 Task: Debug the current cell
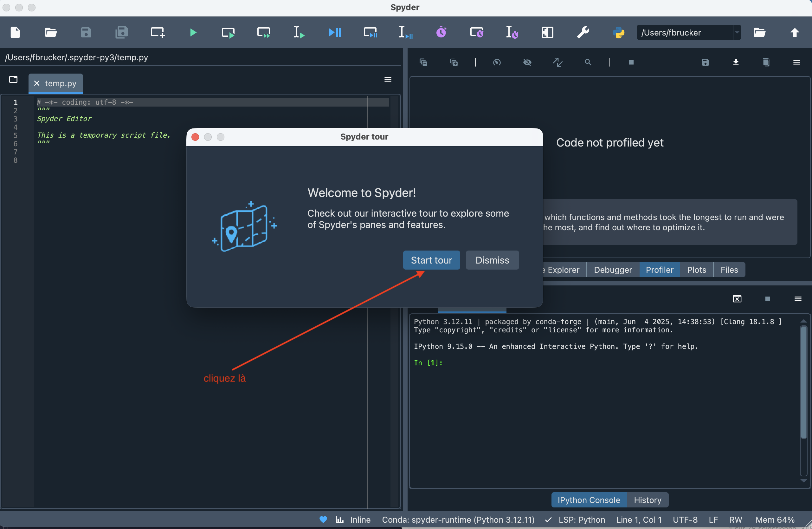pyautogui.click(x=371, y=32)
